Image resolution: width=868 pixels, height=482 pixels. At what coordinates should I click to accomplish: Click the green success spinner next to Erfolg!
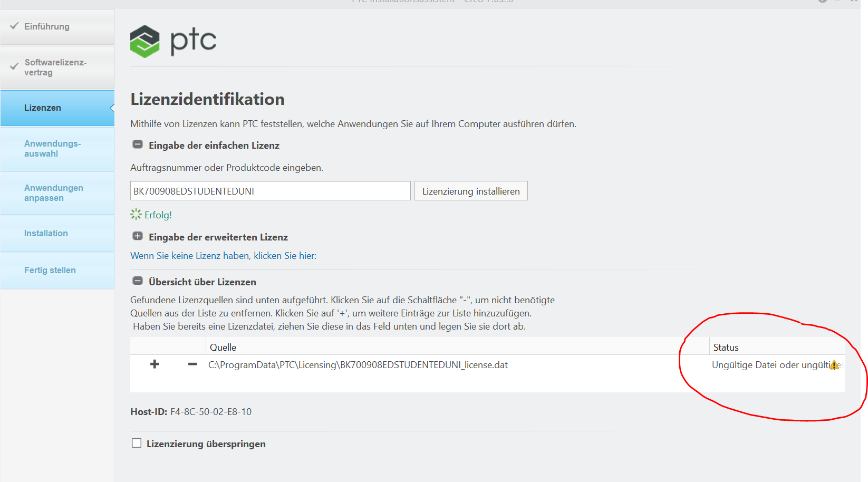pyautogui.click(x=136, y=214)
